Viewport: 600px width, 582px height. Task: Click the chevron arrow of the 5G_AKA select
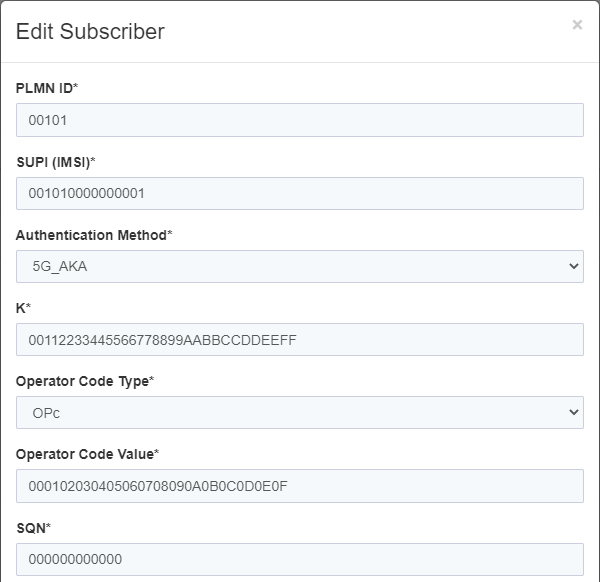(x=573, y=266)
